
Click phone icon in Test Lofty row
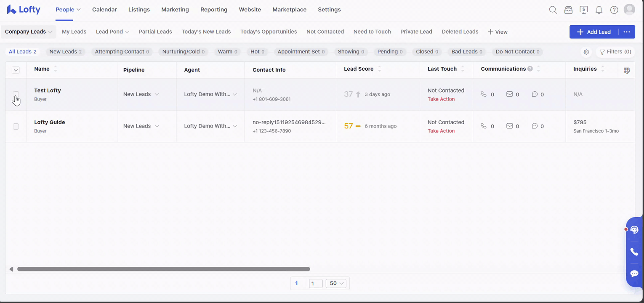point(483,94)
